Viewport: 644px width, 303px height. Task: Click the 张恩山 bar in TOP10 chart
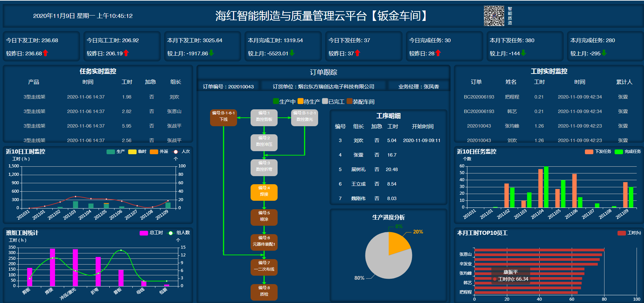537,254
